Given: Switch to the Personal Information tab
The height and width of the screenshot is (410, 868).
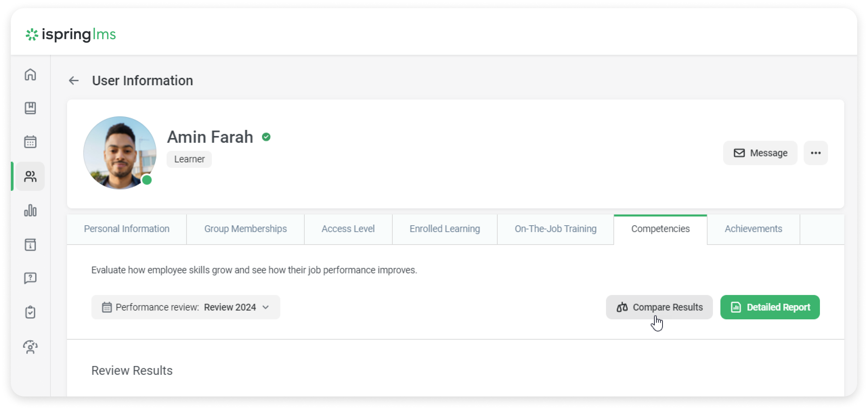Looking at the screenshot, I should pyautogui.click(x=127, y=229).
